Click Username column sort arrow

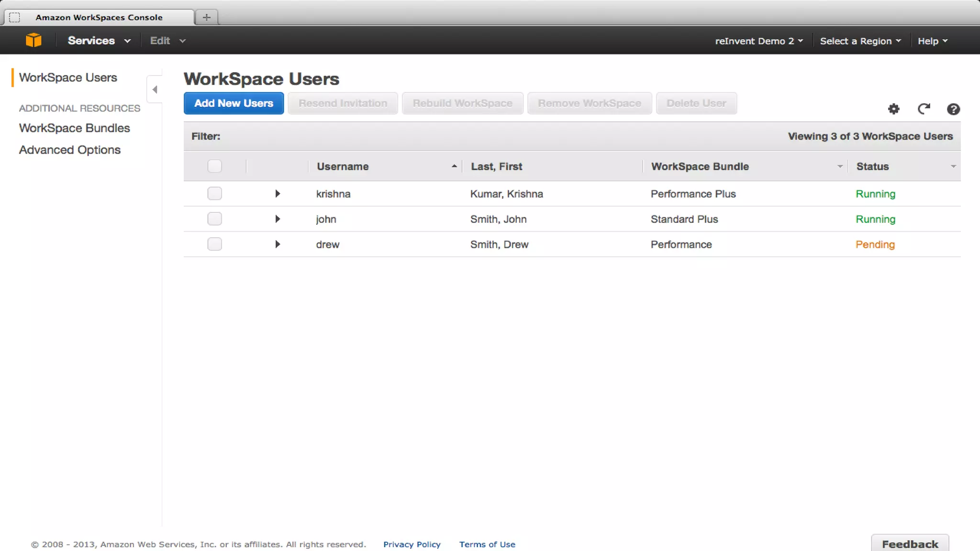[454, 166]
